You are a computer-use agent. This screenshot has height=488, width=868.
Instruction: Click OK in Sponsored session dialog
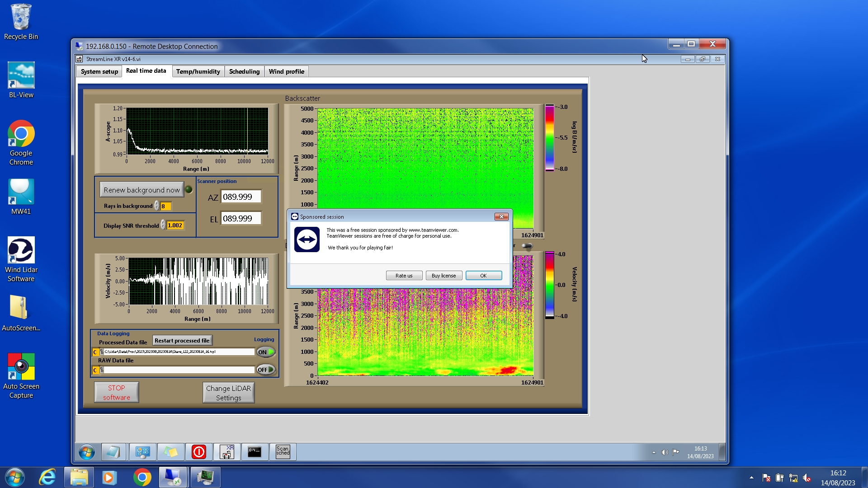click(483, 276)
